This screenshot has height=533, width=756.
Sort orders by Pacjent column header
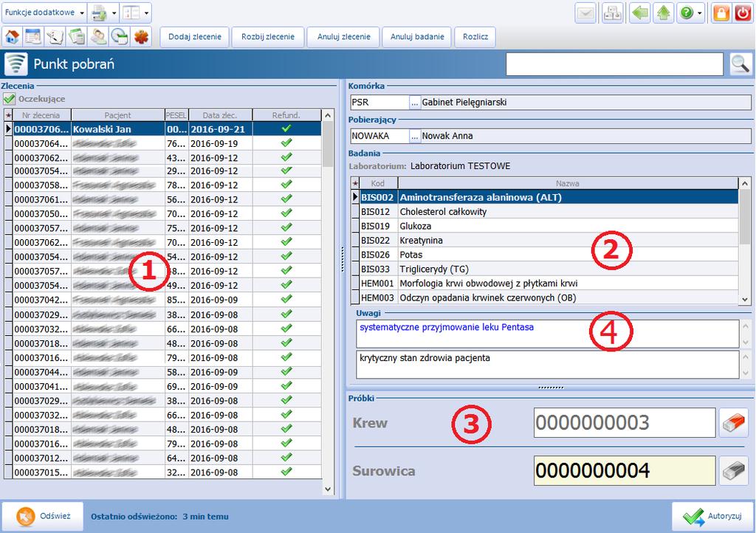click(x=117, y=115)
